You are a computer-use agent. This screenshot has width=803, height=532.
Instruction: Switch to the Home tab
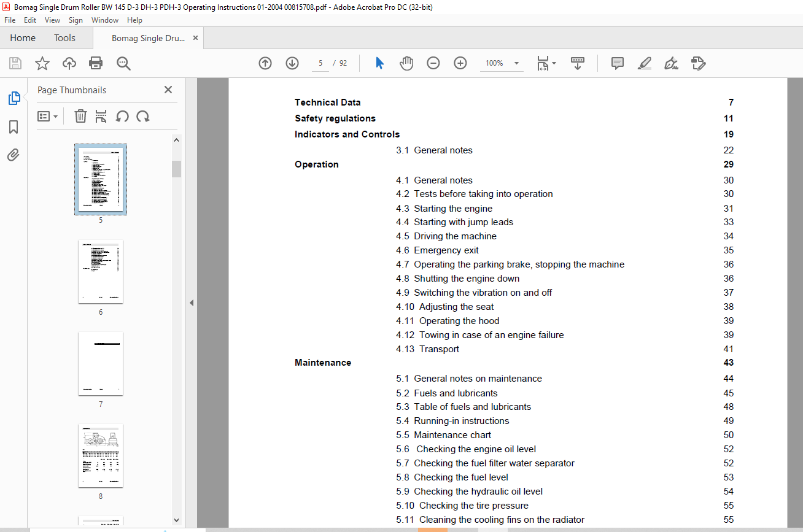23,38
